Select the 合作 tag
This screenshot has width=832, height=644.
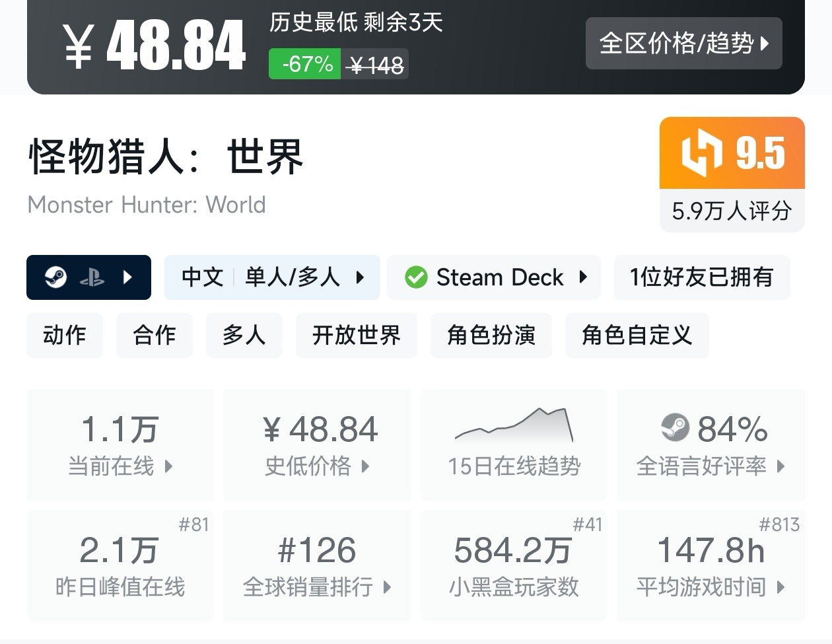click(155, 336)
